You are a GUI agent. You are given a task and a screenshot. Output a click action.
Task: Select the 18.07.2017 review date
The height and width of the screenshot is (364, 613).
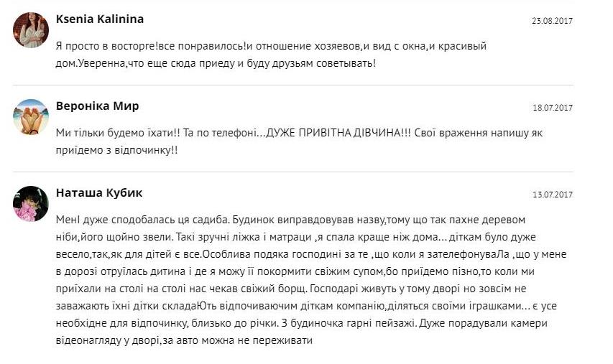(x=552, y=108)
